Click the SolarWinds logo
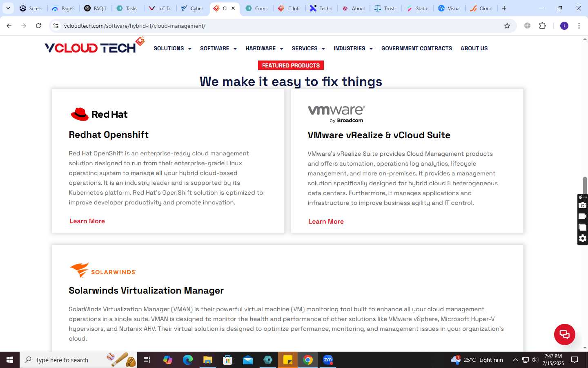This screenshot has height=368, width=588. (103, 270)
